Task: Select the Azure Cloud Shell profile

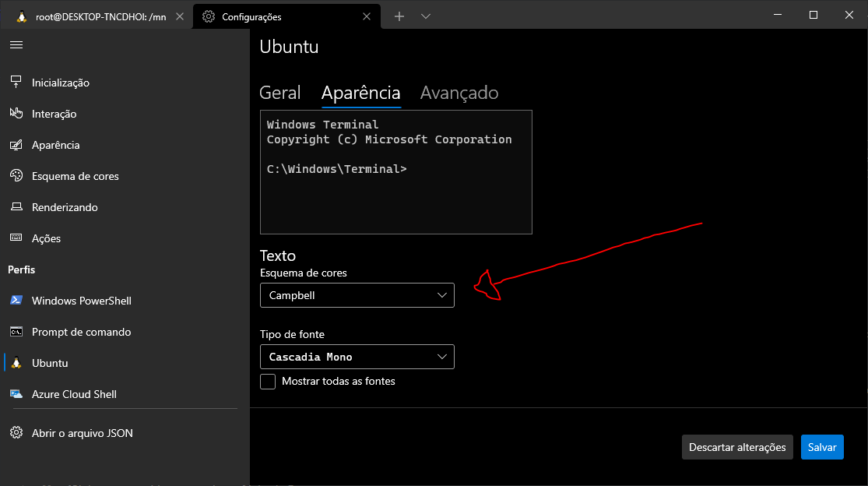Action: click(x=125, y=394)
